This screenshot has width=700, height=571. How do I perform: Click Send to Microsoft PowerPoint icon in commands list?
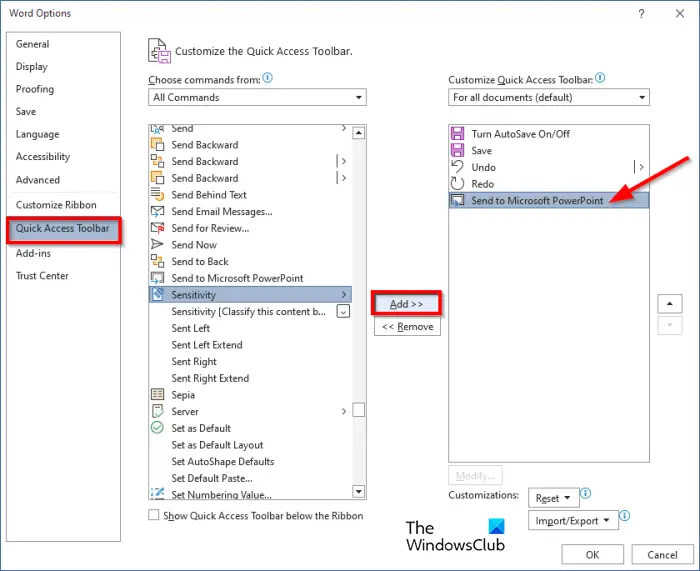(157, 278)
